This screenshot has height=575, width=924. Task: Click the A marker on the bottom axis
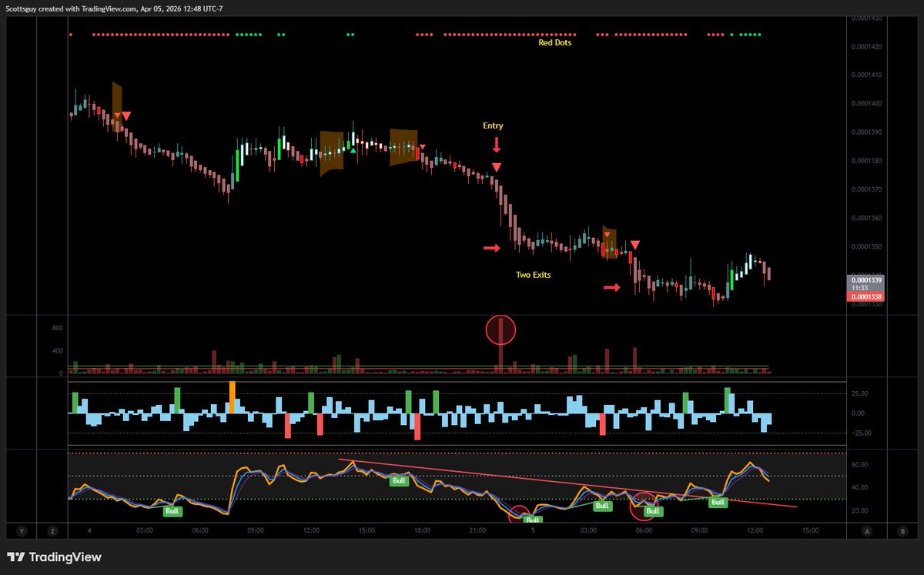[x=867, y=531]
